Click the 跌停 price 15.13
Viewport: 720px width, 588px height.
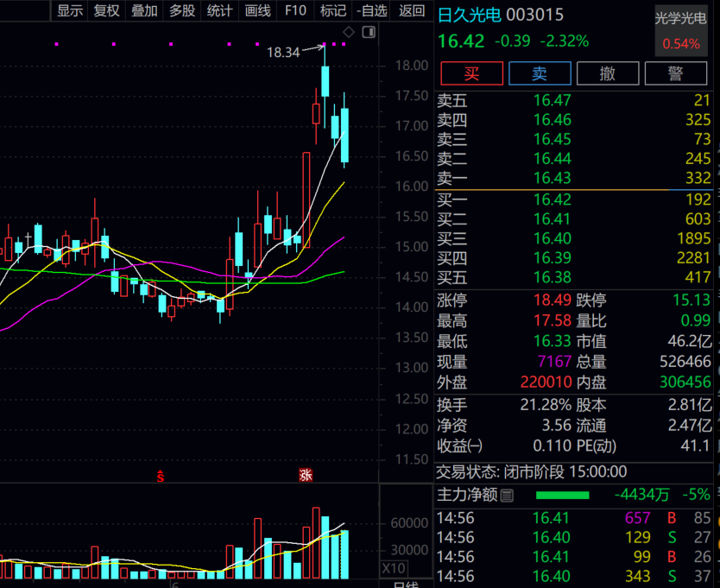[692, 300]
